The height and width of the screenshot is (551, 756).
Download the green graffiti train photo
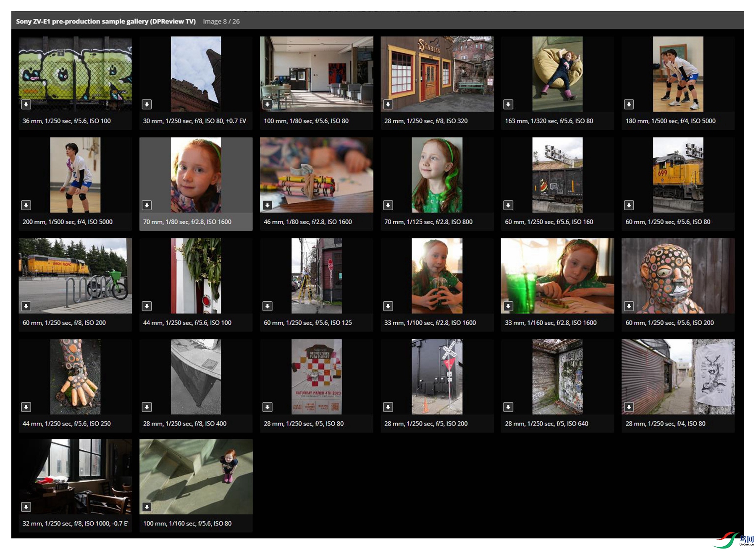tap(26, 104)
